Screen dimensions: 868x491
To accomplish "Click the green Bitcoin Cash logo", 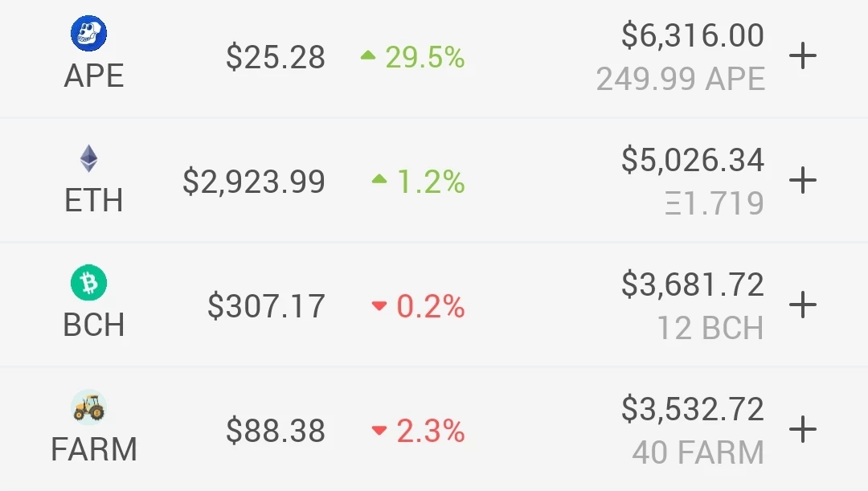I will 88,283.
